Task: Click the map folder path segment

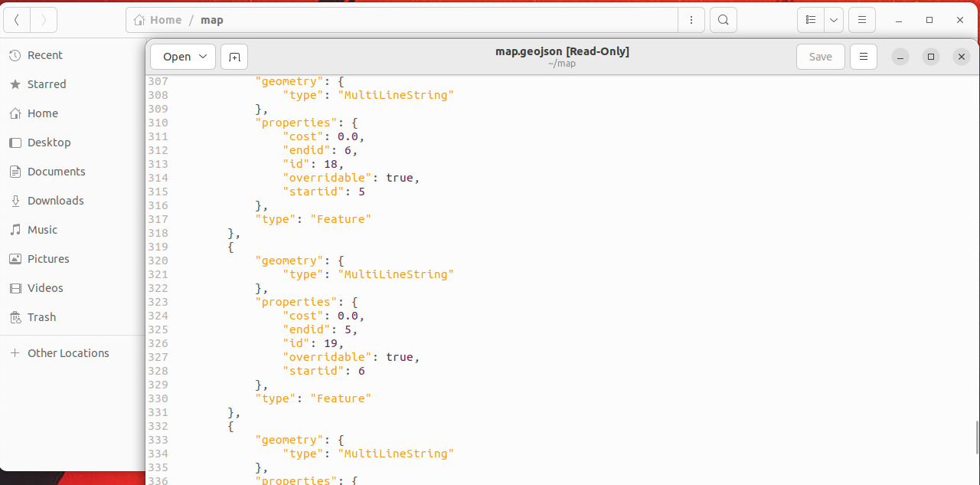Action: (x=212, y=20)
